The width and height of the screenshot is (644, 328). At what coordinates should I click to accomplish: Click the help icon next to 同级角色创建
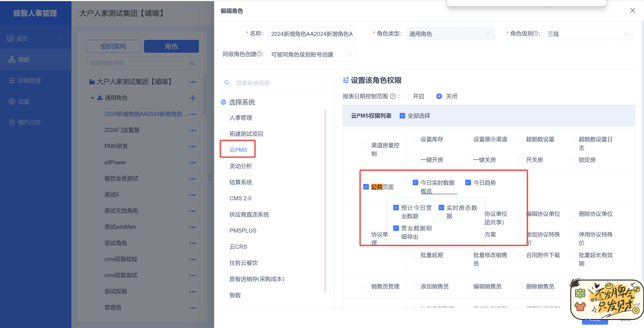pyautogui.click(x=259, y=54)
